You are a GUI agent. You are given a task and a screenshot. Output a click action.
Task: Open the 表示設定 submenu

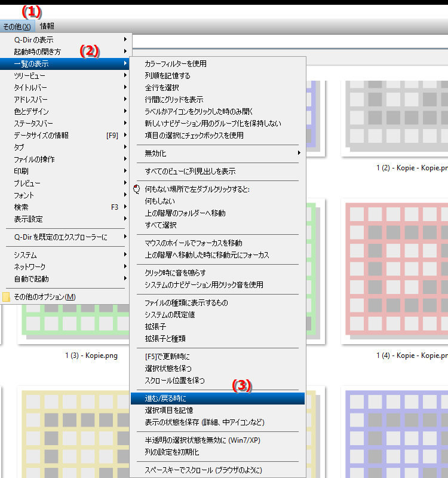pyautogui.click(x=65, y=219)
